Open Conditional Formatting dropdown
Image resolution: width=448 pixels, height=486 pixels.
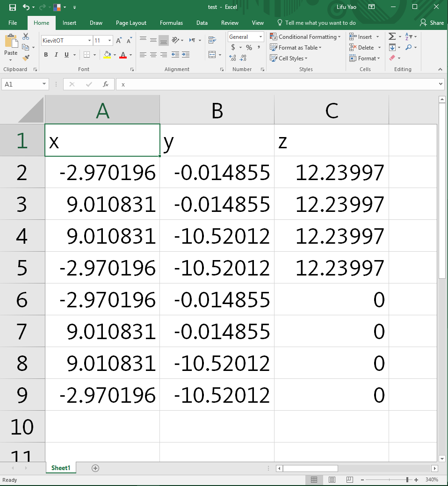(305, 36)
